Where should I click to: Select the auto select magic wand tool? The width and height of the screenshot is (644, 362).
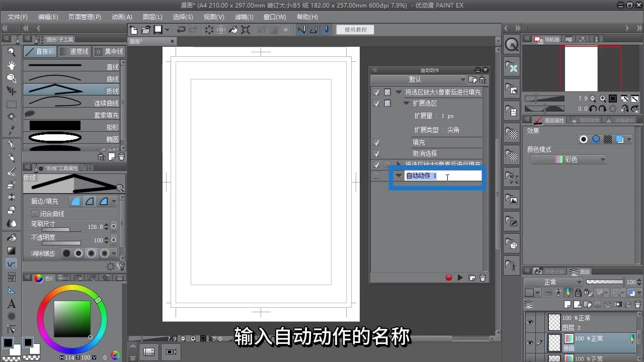click(x=12, y=117)
